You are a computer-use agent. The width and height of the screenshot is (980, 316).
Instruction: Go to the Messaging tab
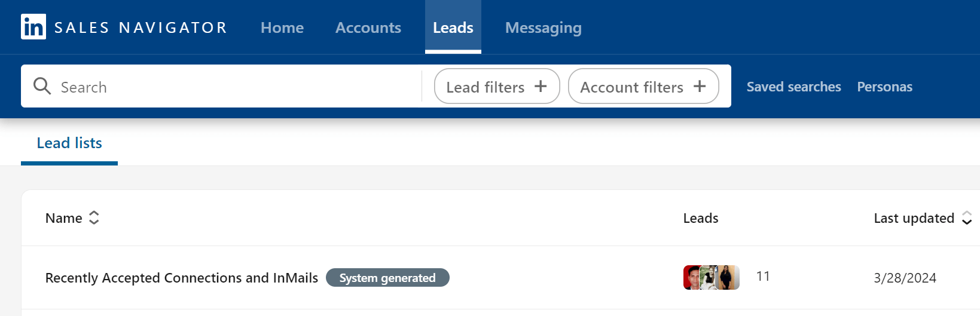coord(544,27)
